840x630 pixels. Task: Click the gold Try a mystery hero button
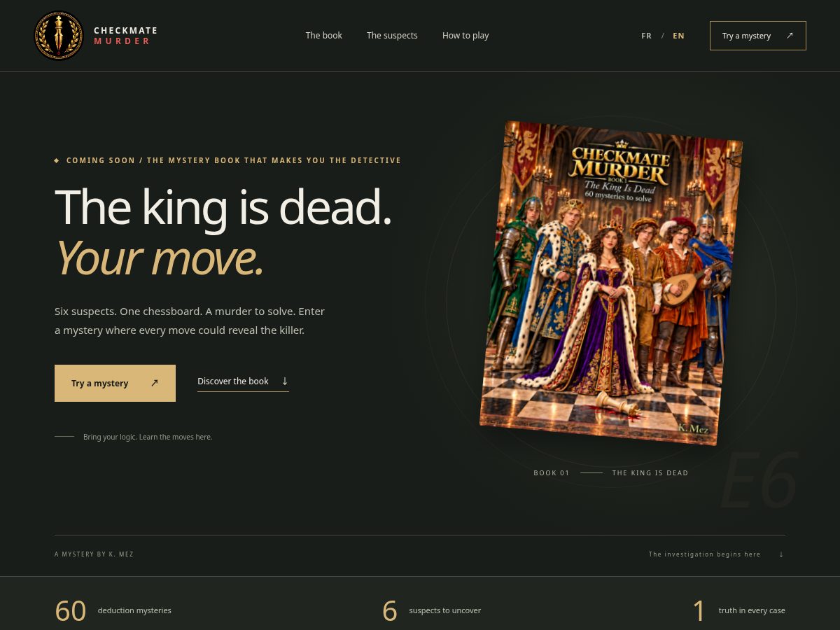tap(115, 383)
